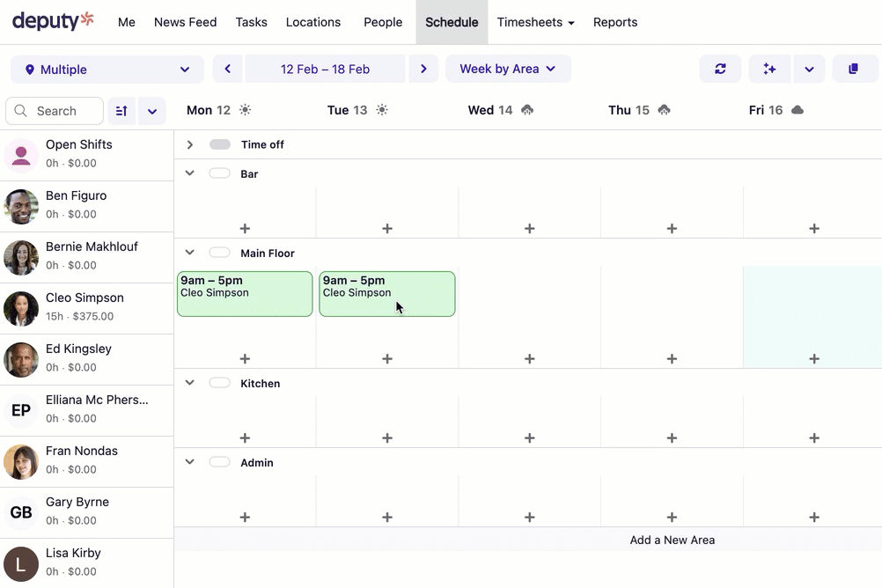Add Main Floor shift on Thursday plus

672,358
